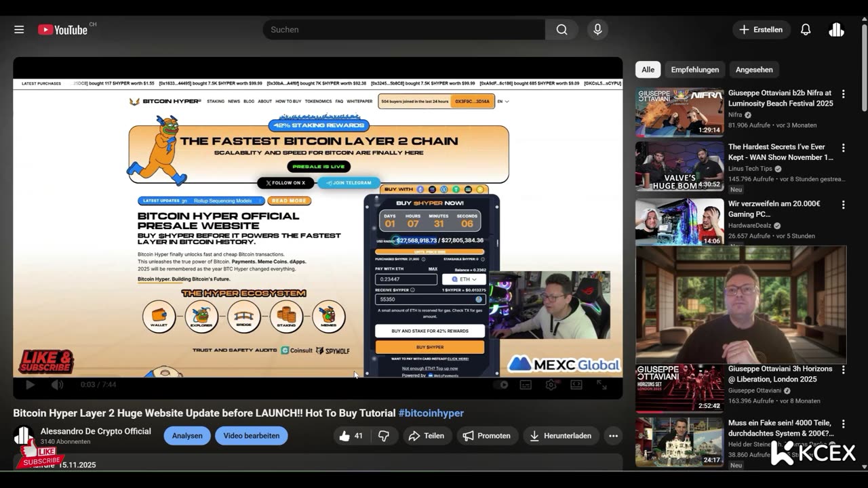Dislike the video with thumbs-down
Screen dimensions: 868x488
pyautogui.click(x=384, y=436)
